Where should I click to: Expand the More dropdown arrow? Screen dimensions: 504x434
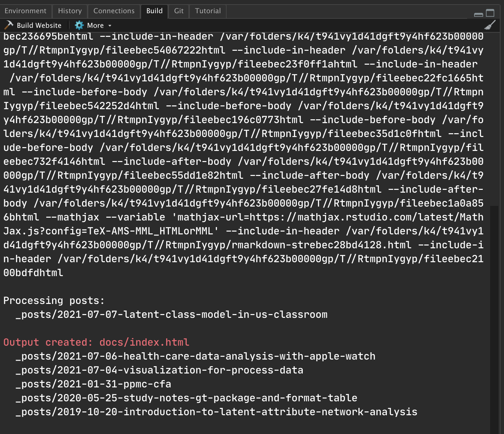(x=110, y=26)
